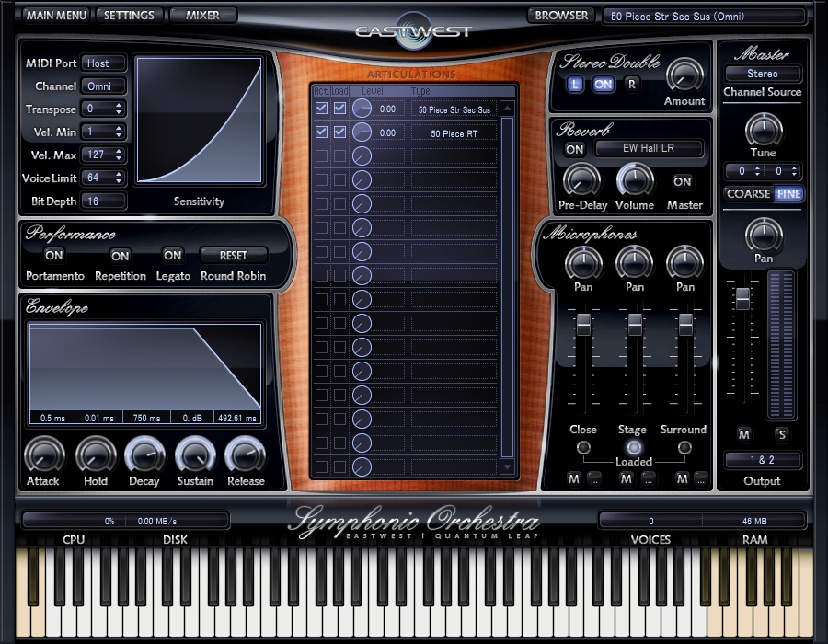Click the Close microphone load indicator
Image resolution: width=828 pixels, height=644 pixels.
coord(583,448)
